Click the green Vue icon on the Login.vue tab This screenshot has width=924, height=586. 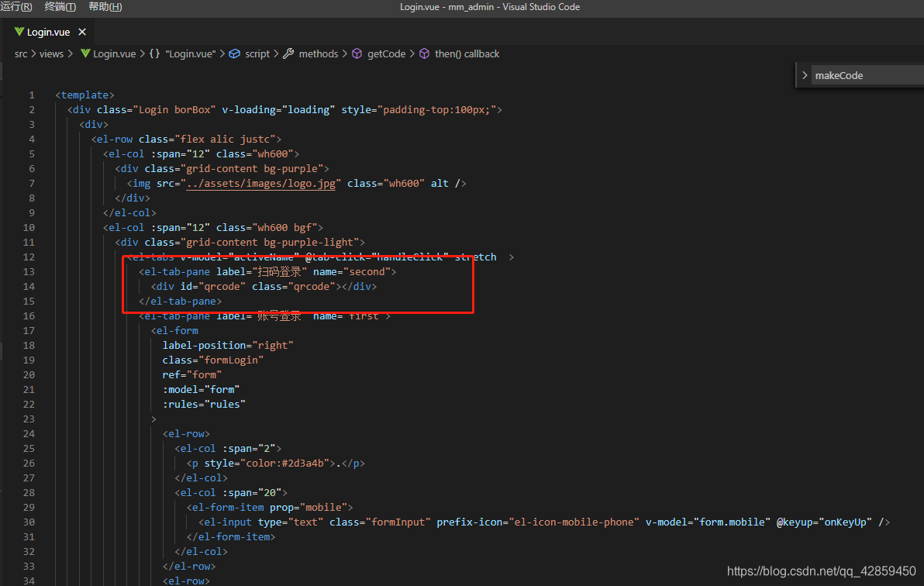click(19, 32)
